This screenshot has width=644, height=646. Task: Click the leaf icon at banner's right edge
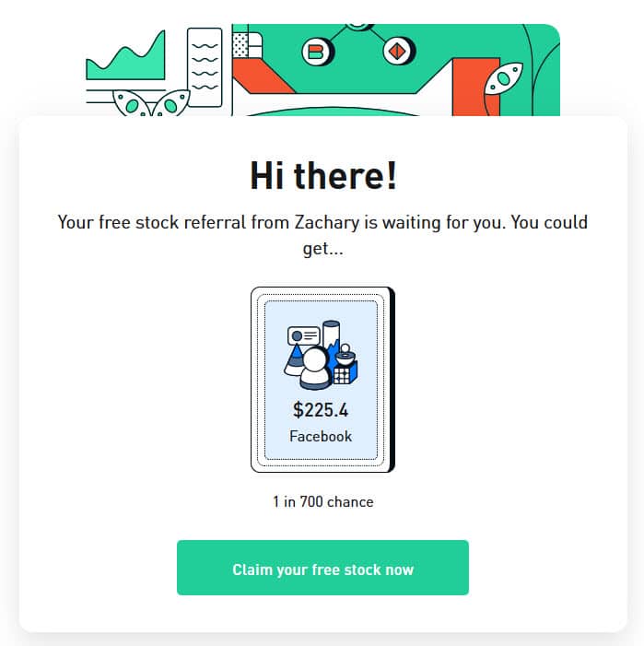pos(505,79)
